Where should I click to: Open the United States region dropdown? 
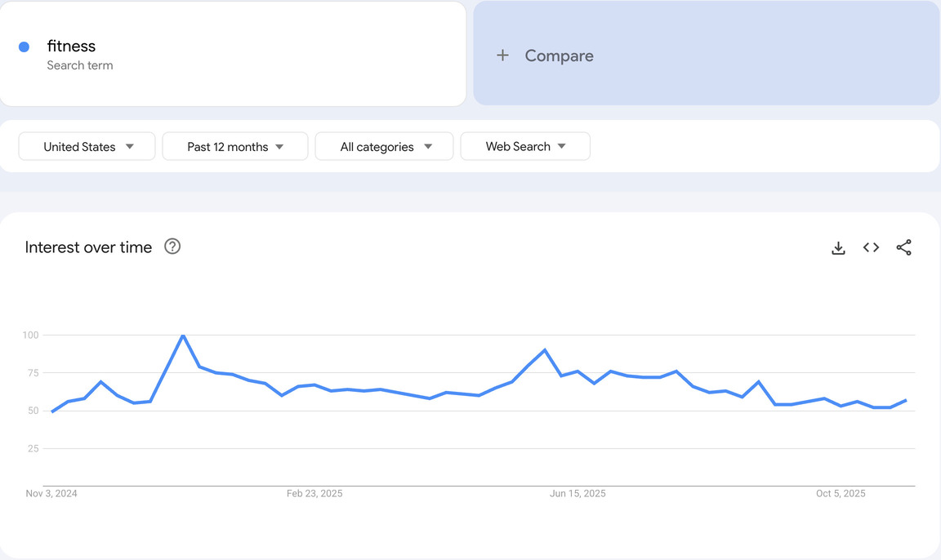pos(87,146)
